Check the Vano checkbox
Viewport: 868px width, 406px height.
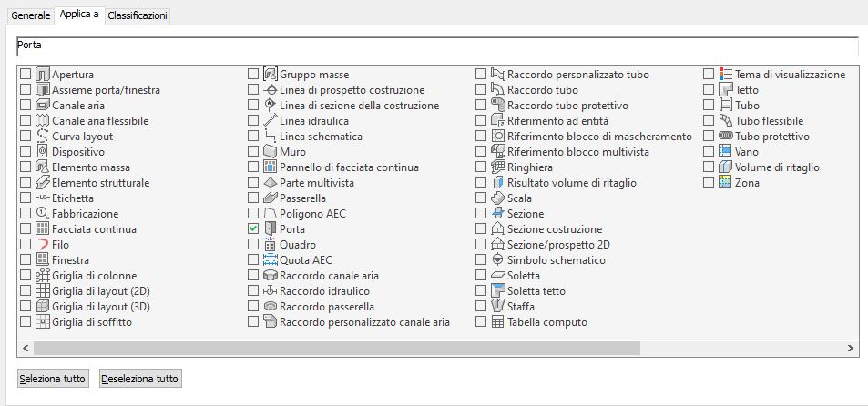coord(709,152)
